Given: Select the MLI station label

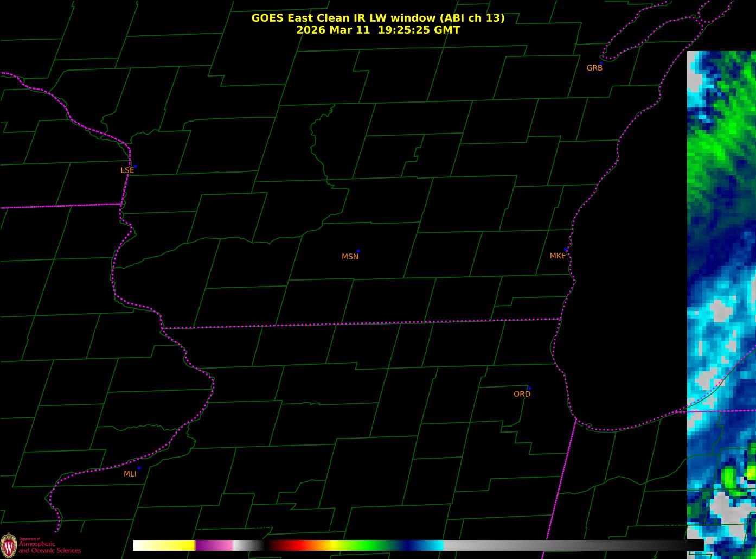Looking at the screenshot, I should pos(130,474).
